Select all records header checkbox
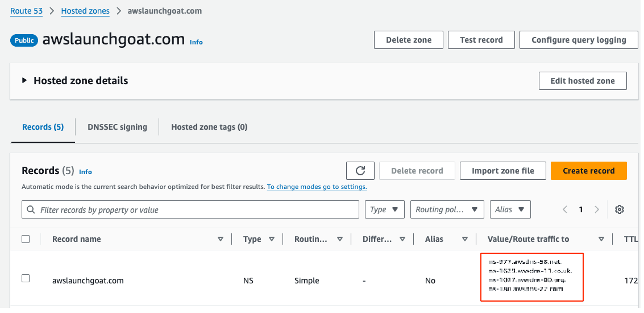This screenshot has width=644, height=313. [26, 239]
